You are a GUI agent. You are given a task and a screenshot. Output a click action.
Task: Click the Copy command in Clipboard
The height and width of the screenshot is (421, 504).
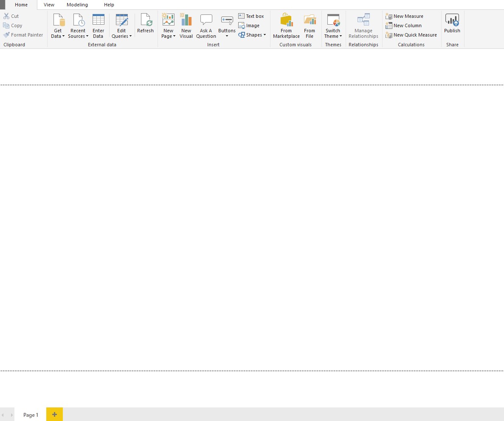[x=13, y=25]
